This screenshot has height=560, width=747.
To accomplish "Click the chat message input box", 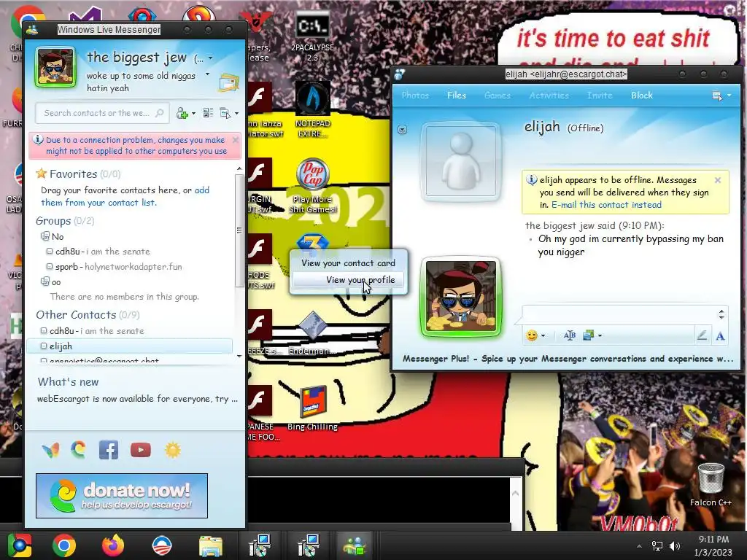I will coord(619,314).
